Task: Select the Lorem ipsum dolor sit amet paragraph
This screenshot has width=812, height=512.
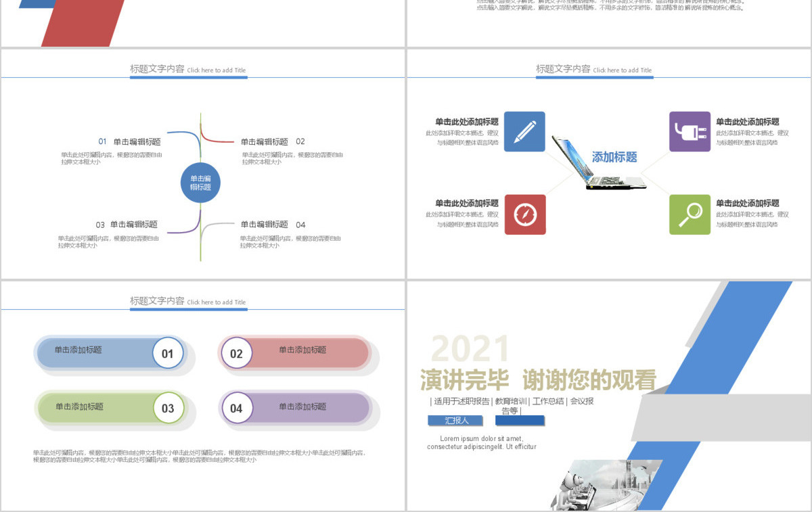Action: coord(482,442)
